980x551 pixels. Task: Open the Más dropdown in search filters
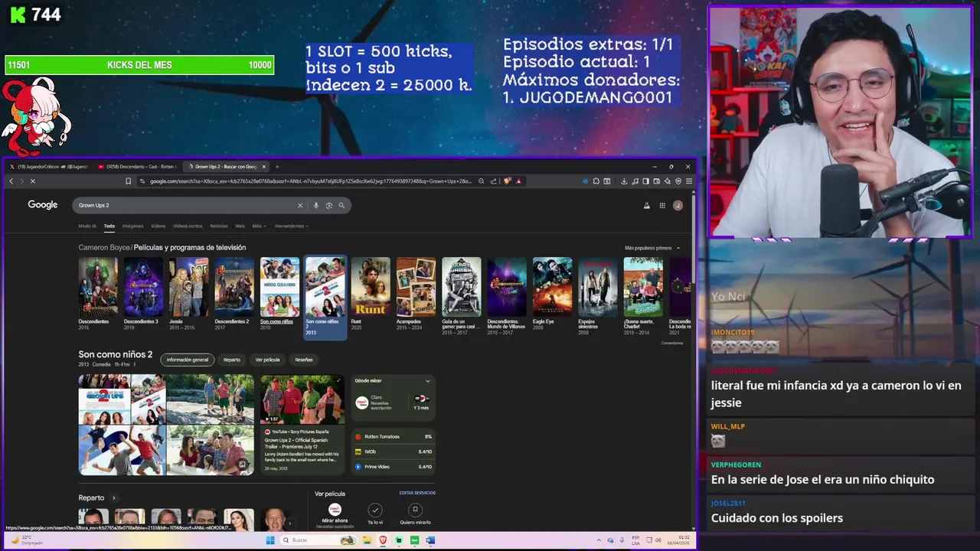[x=258, y=226]
